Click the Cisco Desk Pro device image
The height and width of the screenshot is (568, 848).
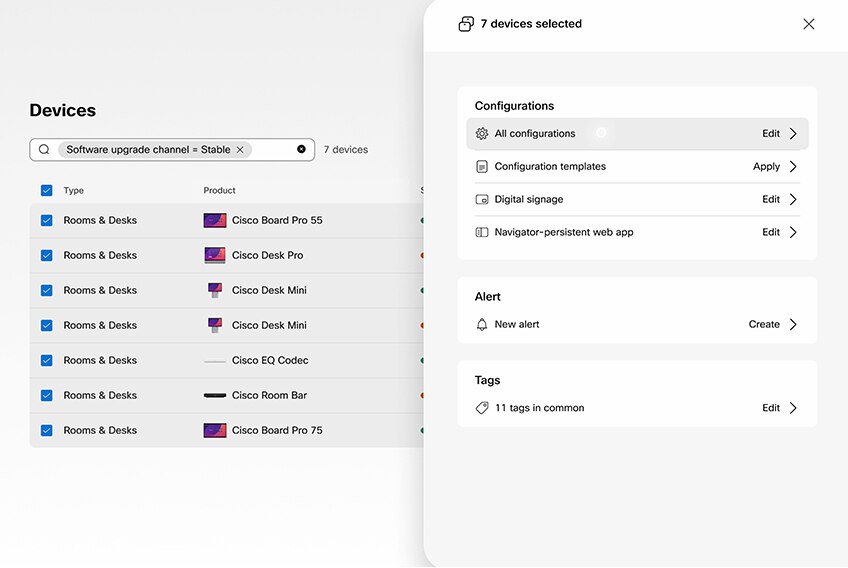tap(215, 255)
